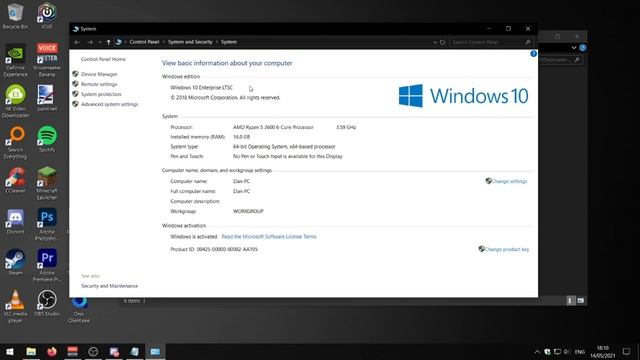Open iCUE desktop shortcut
Image resolution: width=640 pixels, height=360 pixels.
[x=47, y=16]
